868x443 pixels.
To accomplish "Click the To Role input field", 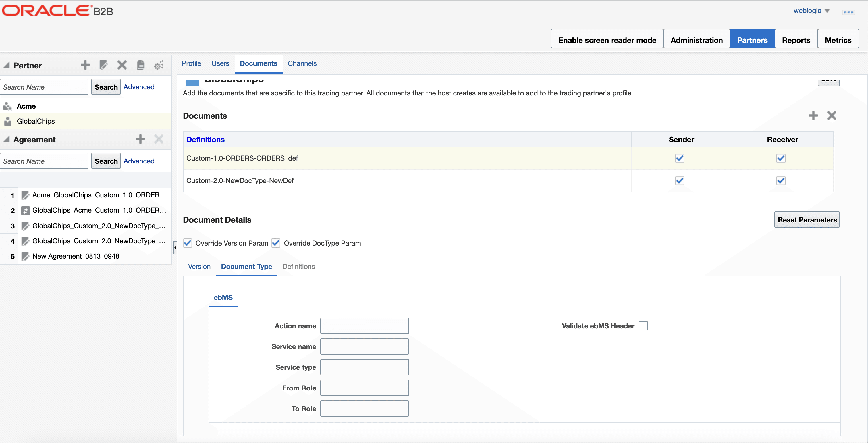I will click(364, 409).
